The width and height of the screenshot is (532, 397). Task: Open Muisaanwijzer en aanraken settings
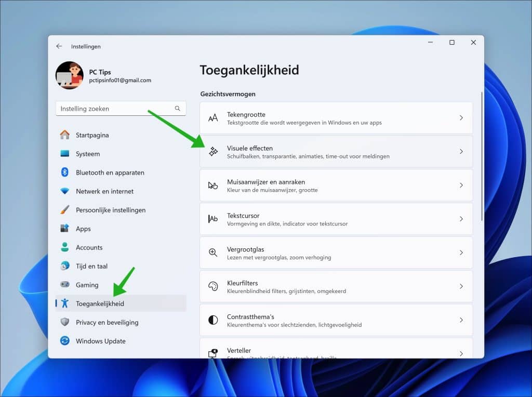coord(336,186)
